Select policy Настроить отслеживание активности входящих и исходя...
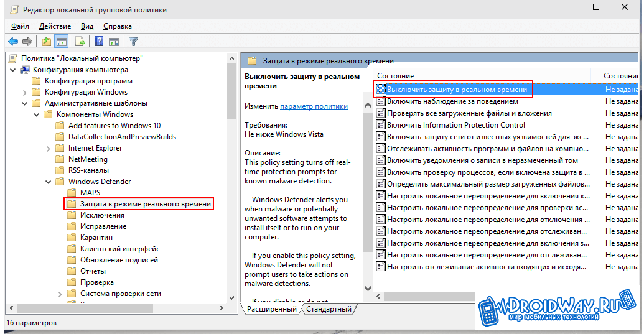This screenshot has height=334, width=644. 487,267
